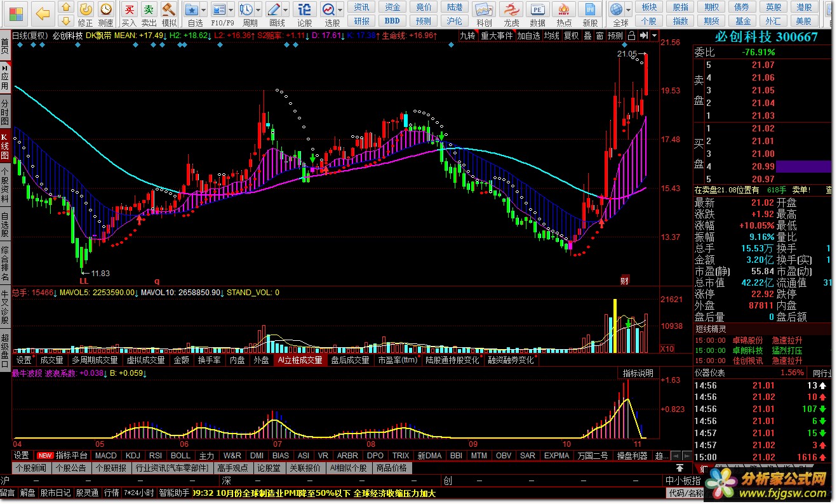Open the 科创 board icon
837x504 pixels.
(484, 14)
